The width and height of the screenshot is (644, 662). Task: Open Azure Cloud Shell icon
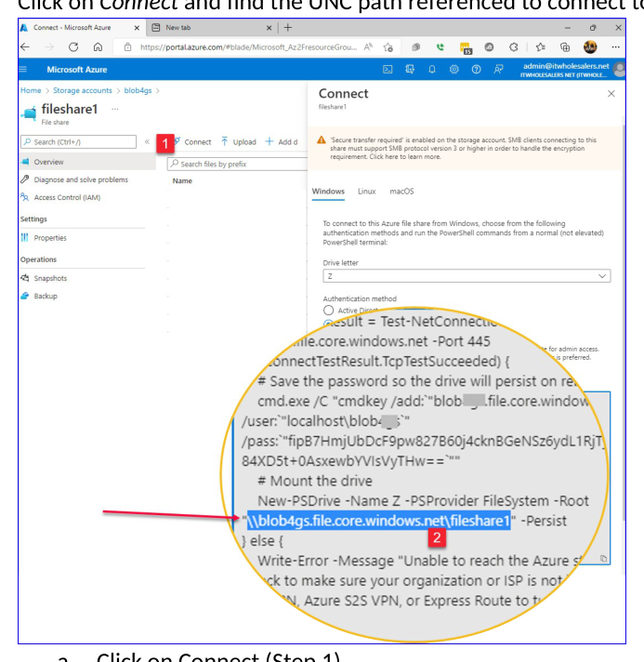coord(388,70)
